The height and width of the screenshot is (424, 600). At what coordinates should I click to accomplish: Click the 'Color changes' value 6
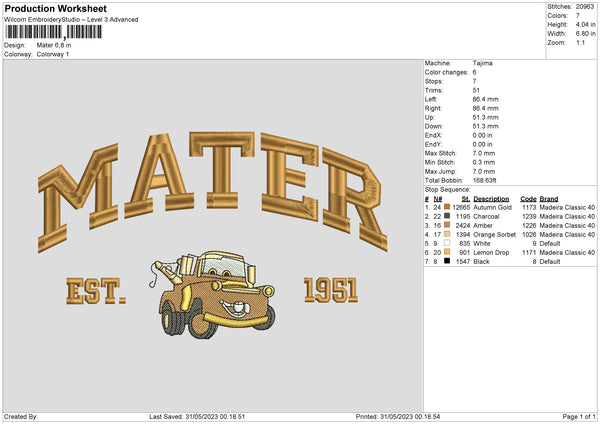474,72
